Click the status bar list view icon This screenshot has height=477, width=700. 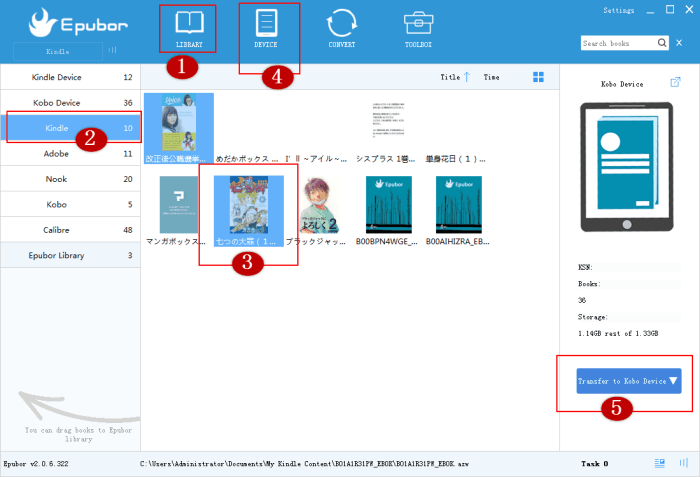tap(660, 463)
